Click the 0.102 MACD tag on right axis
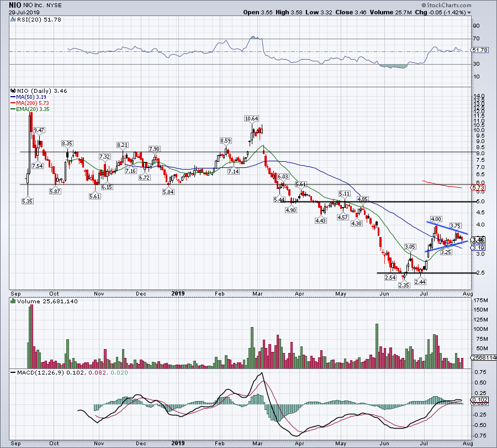 pyautogui.click(x=479, y=399)
